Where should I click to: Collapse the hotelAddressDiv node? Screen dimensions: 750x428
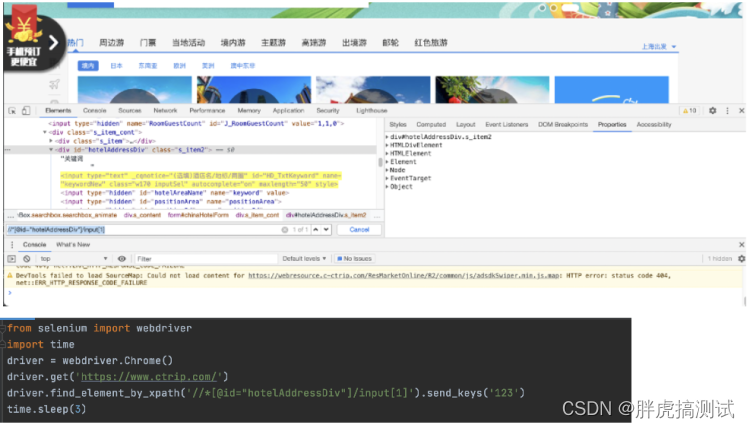click(x=51, y=150)
